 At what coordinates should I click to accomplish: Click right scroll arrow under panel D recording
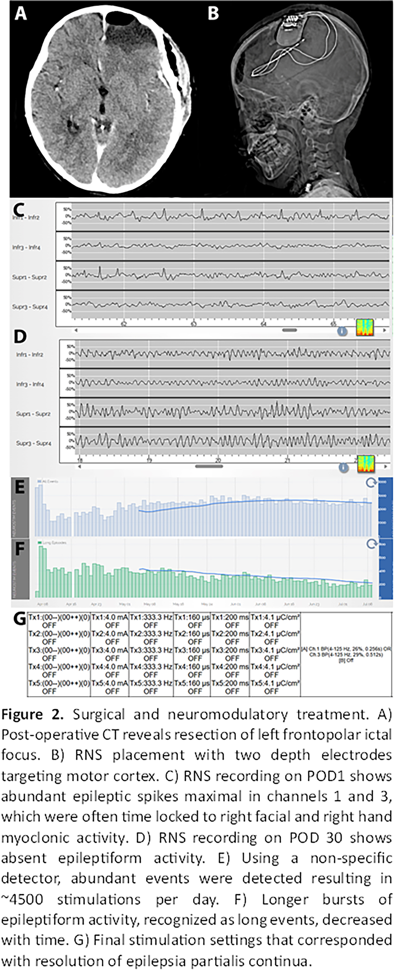coord(386,466)
